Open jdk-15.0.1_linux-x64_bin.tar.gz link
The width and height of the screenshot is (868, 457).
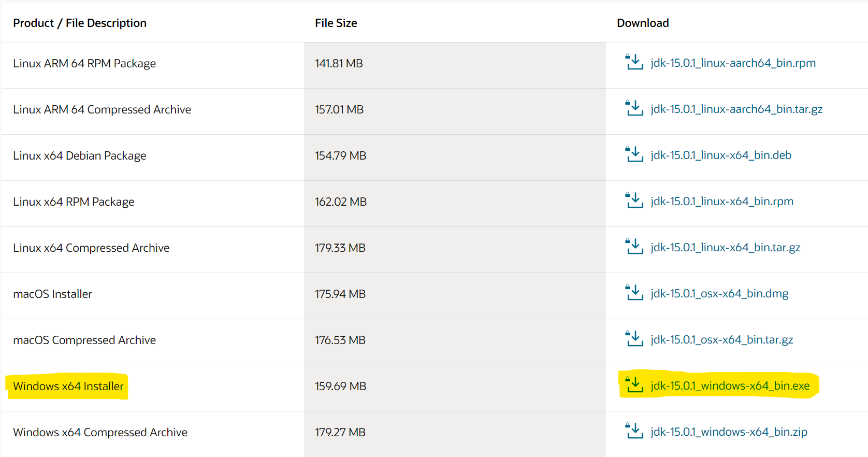[726, 248]
